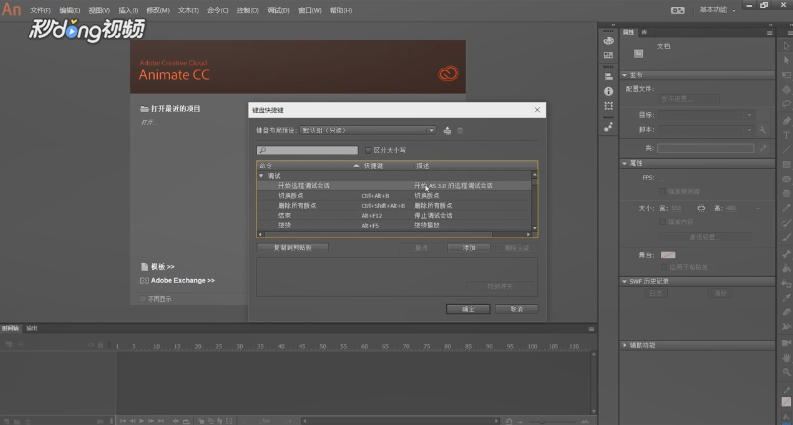Click the shortcut search input field

pos(307,150)
